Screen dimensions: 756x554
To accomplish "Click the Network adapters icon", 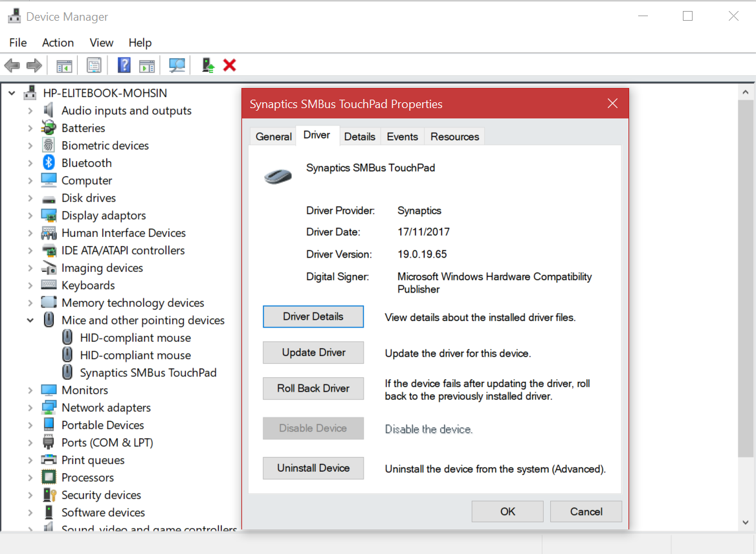I will point(49,408).
